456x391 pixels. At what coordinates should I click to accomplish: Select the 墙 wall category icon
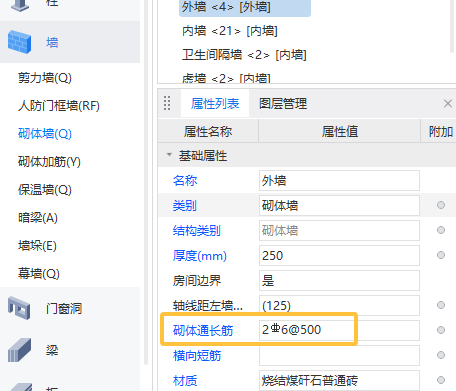19,42
